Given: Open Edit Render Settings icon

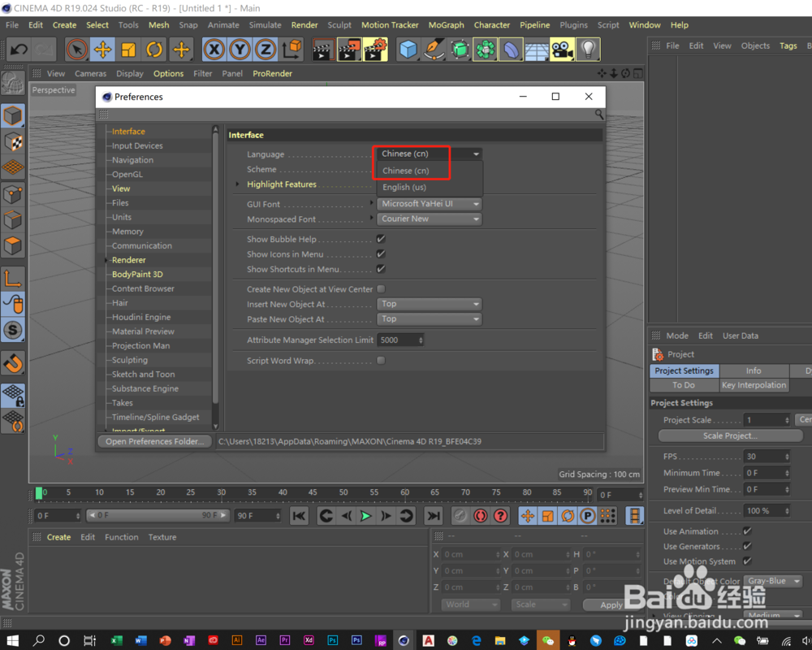Looking at the screenshot, I should pyautogui.click(x=375, y=50).
